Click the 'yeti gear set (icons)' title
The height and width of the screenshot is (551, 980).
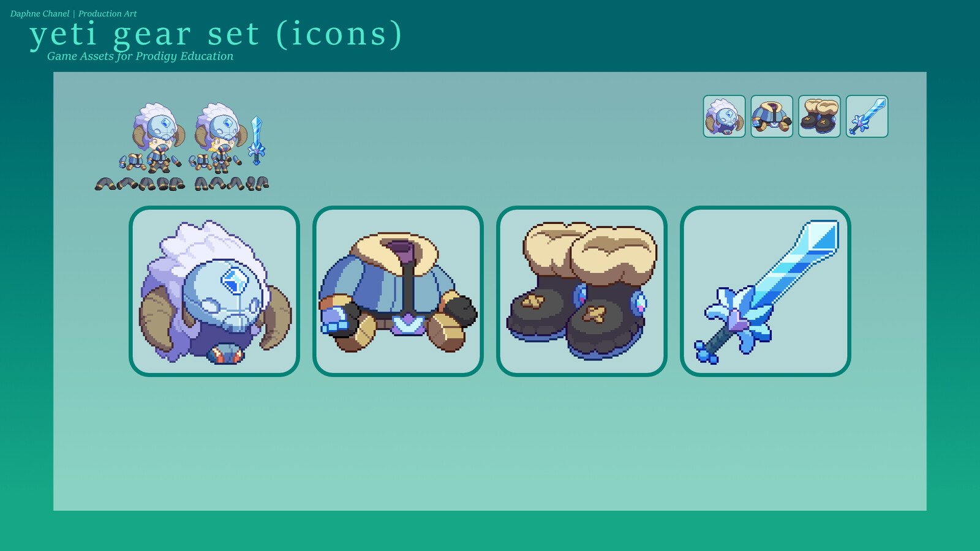(216, 34)
